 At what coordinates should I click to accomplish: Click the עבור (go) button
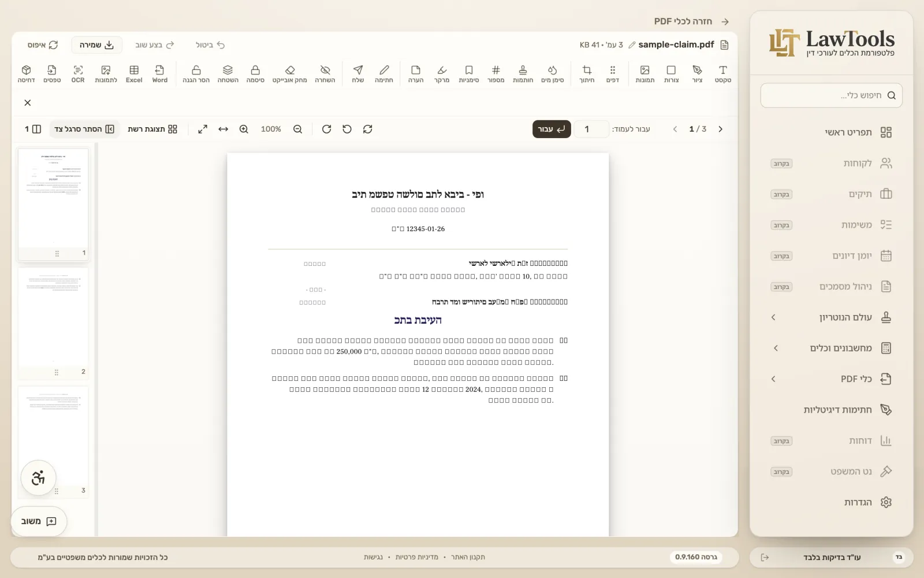[x=552, y=129]
